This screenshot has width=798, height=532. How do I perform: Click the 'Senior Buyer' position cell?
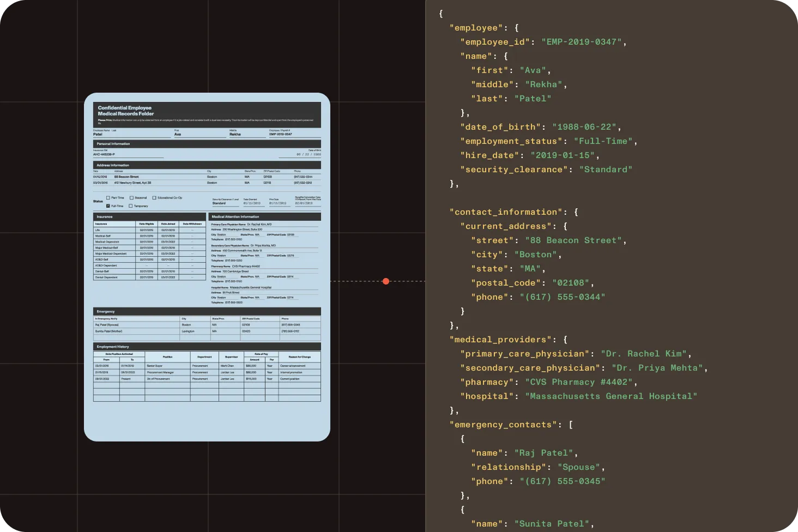[x=167, y=366]
